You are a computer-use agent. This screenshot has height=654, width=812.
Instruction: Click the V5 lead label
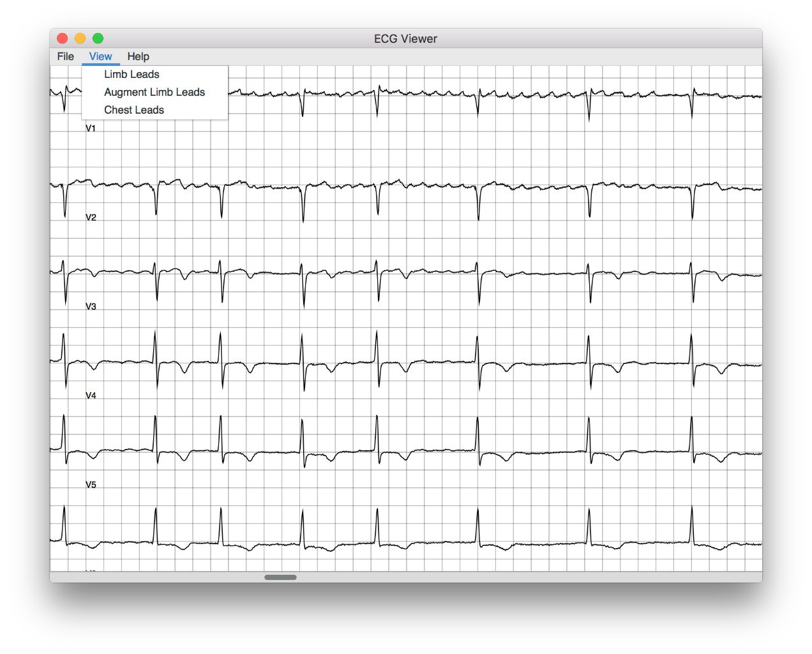coord(91,485)
